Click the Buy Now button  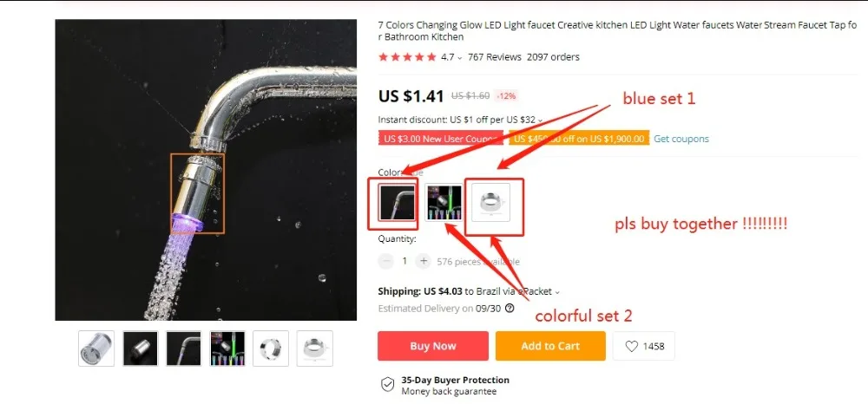pos(433,346)
